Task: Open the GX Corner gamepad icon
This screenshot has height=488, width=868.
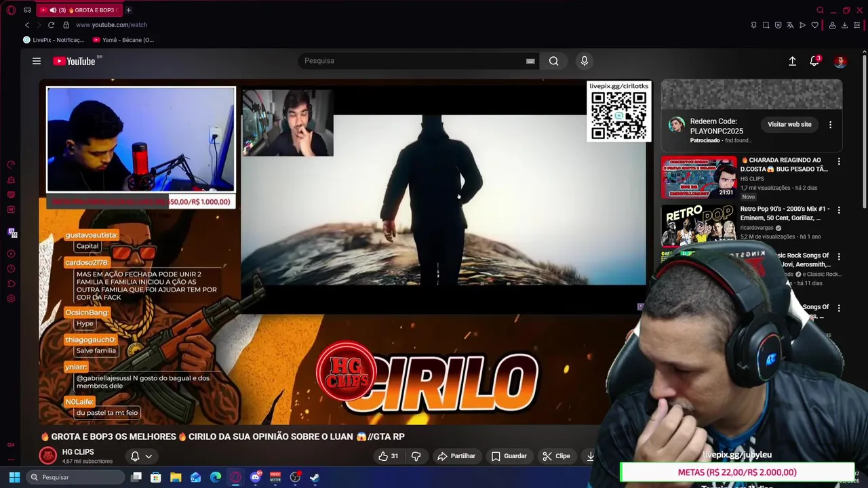Action: pos(27,10)
